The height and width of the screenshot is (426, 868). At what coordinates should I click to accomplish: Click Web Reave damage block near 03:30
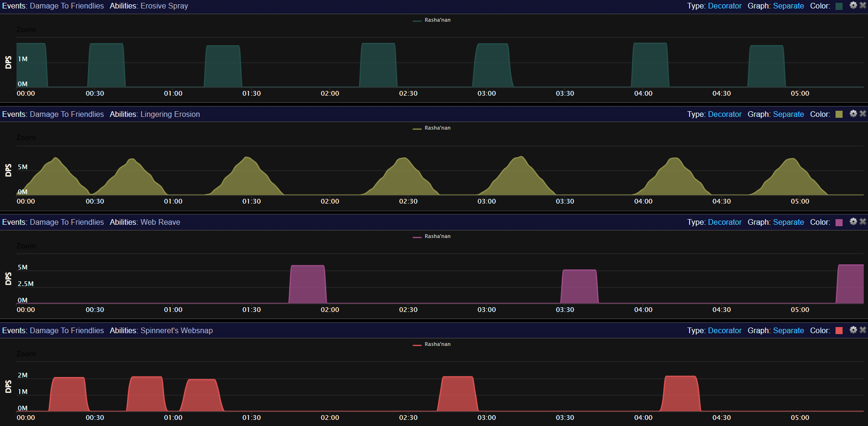tap(579, 287)
